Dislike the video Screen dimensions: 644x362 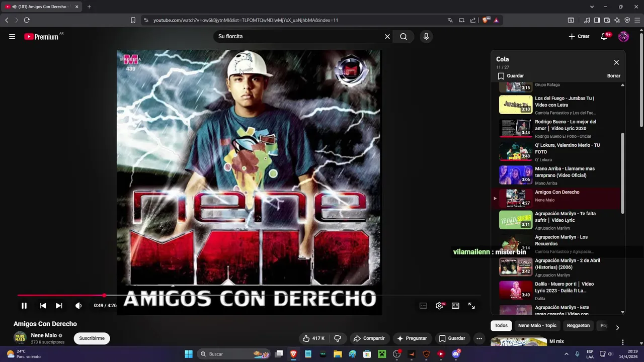pyautogui.click(x=338, y=338)
